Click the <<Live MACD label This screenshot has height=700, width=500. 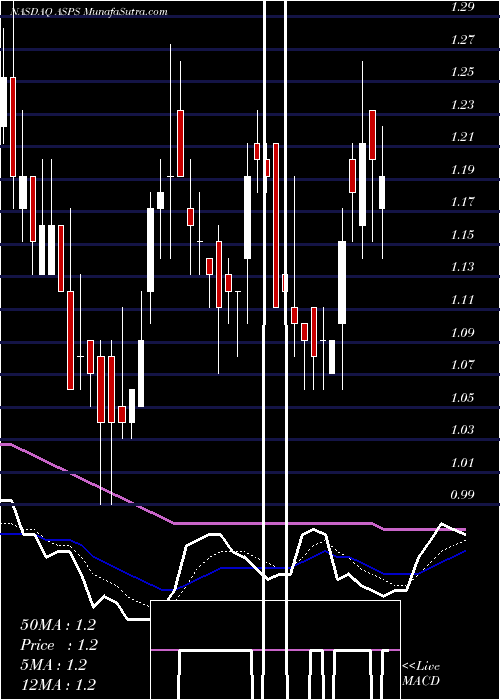pos(421,674)
